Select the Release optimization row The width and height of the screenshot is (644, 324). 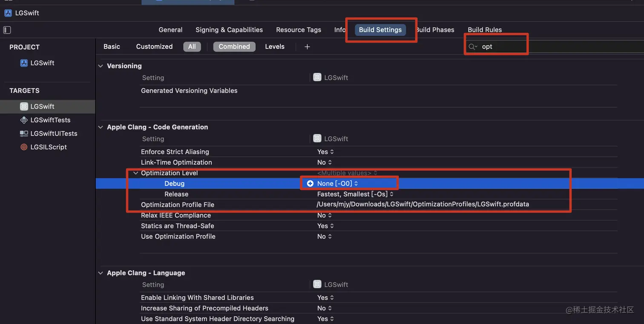(176, 194)
